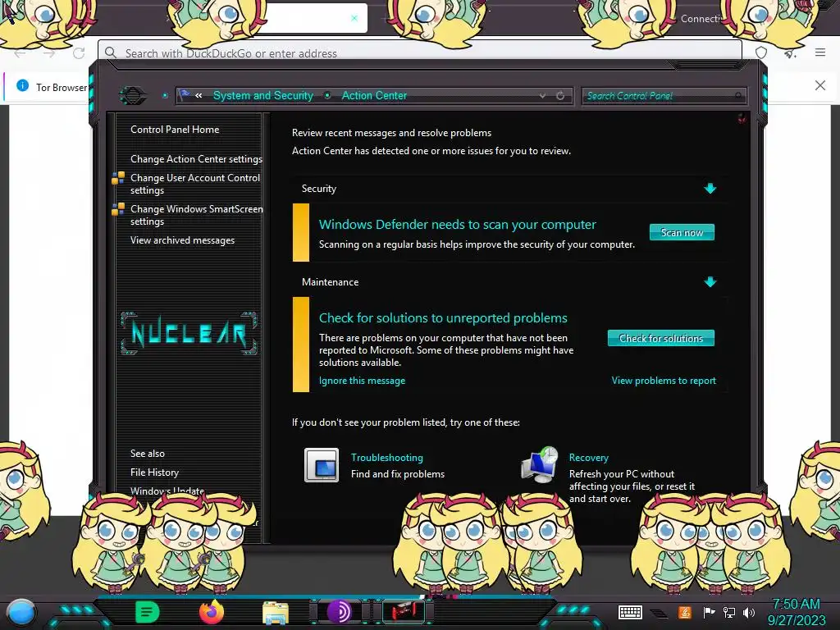Click the Security section header
The height and width of the screenshot is (630, 840).
pos(319,188)
